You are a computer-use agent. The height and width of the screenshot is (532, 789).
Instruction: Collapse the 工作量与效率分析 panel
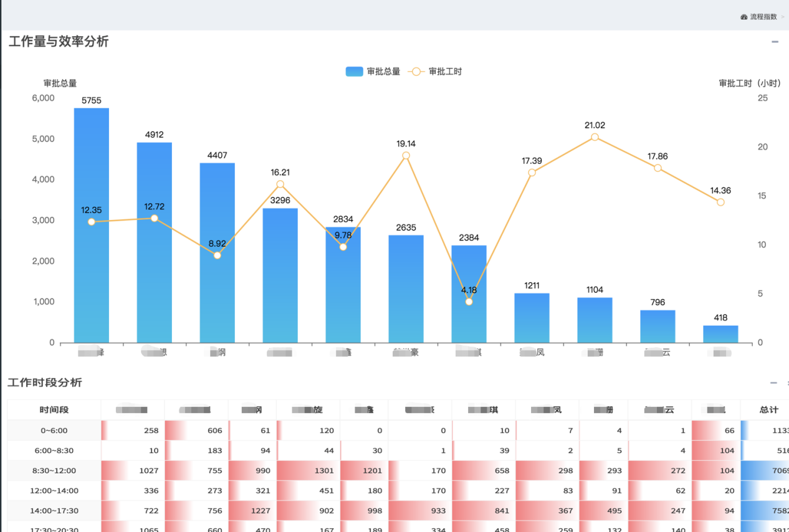(775, 42)
